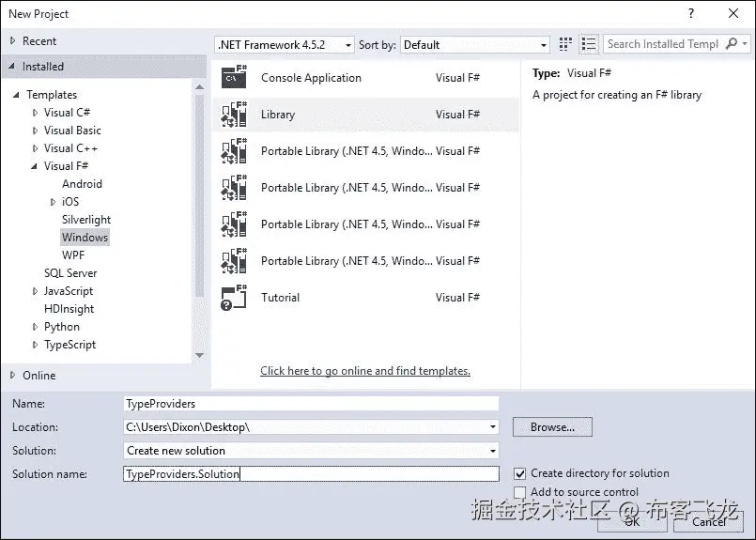Screen dimensions: 756x540
Task: Select the Windows category
Action: coord(85,238)
